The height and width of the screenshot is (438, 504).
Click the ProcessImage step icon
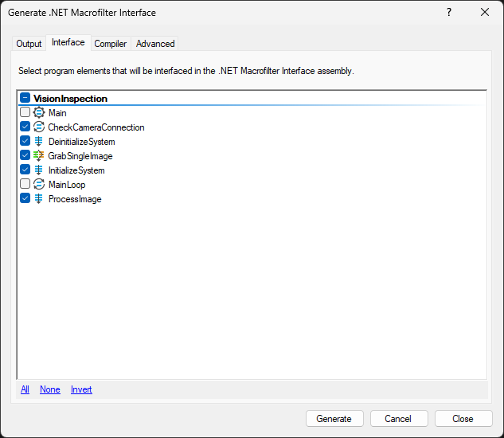tap(38, 199)
